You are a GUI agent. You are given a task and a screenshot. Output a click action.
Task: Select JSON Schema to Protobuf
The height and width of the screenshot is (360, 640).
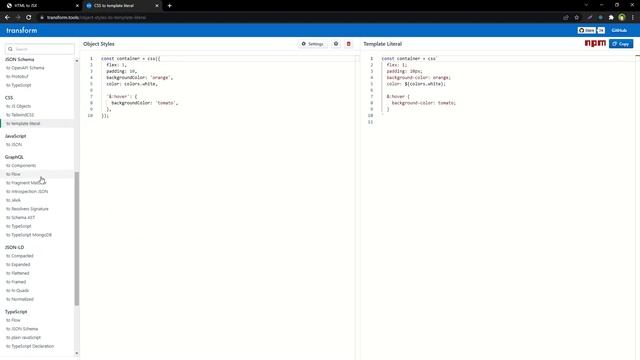(x=17, y=76)
